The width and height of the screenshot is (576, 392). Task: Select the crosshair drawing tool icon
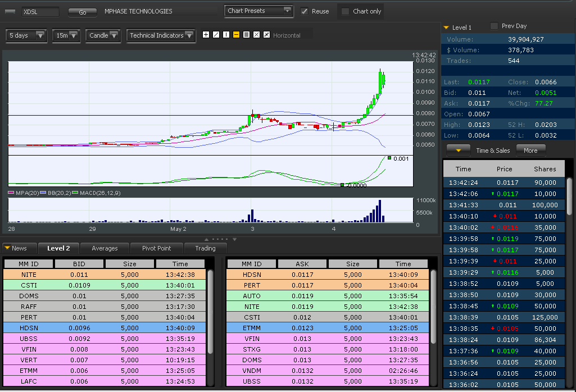tap(206, 35)
